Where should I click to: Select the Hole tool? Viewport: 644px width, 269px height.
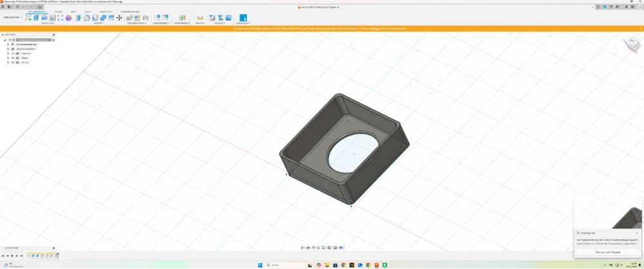tap(53, 17)
